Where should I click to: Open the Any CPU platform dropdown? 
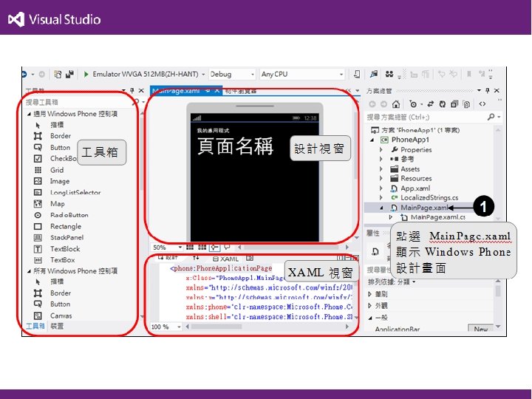click(341, 74)
